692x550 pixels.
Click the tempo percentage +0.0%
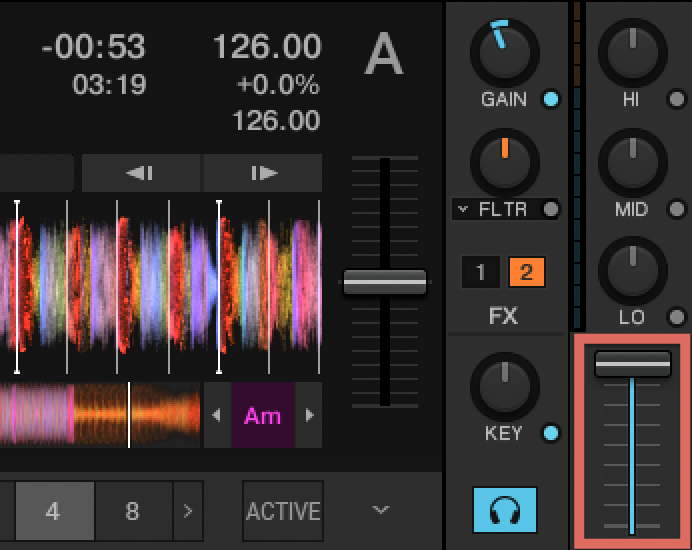278,84
